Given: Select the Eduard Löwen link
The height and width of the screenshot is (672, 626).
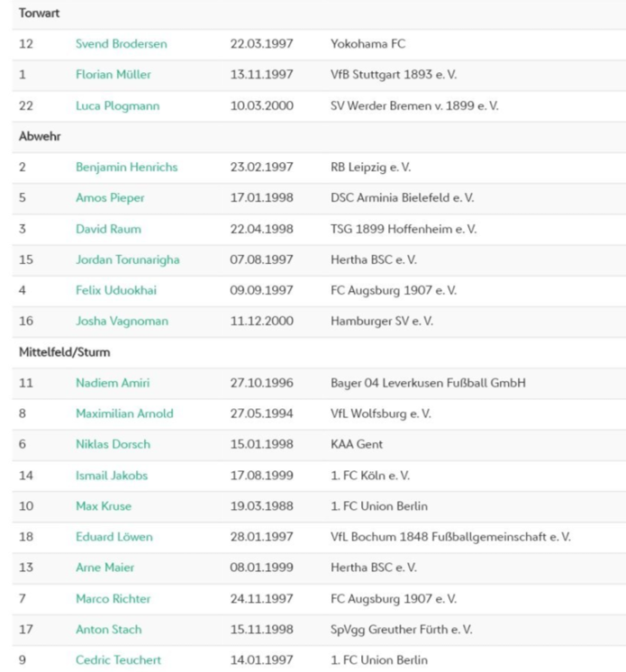Looking at the screenshot, I should click(114, 537).
